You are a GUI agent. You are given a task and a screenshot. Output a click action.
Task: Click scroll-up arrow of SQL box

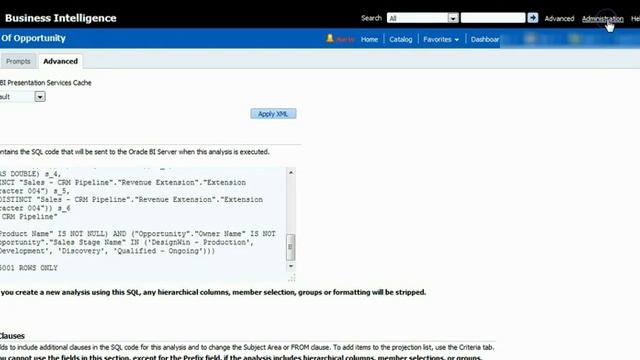pyautogui.click(x=291, y=173)
